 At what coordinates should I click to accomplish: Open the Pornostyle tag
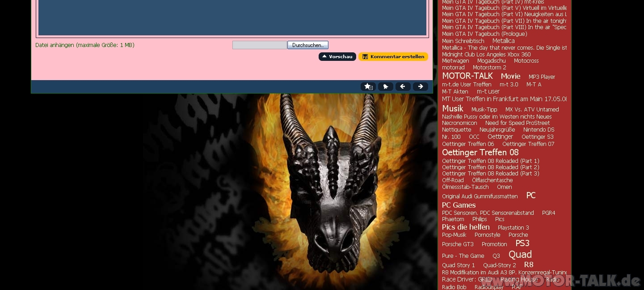(x=488, y=235)
